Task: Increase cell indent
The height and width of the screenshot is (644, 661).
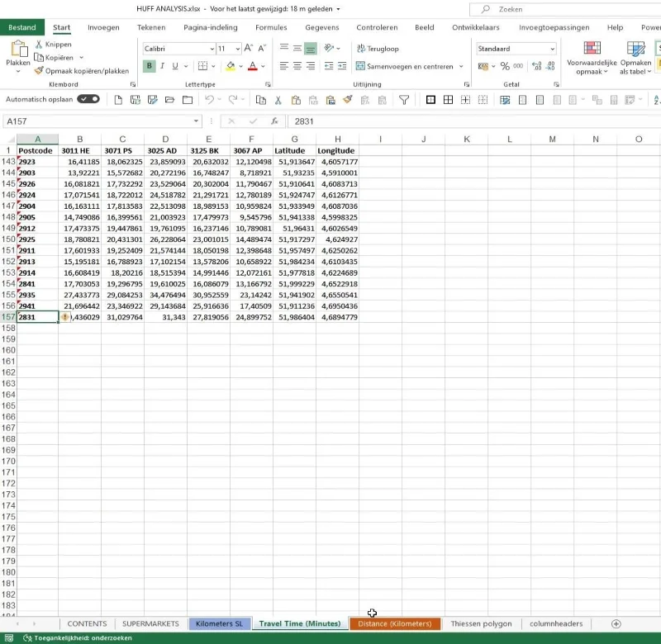Action: (342, 66)
